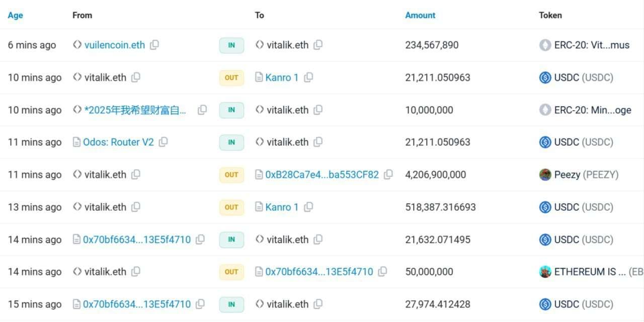Copy the Kanro 1 address at 10 mins ago
This screenshot has height=322, width=644.
click(x=308, y=77)
